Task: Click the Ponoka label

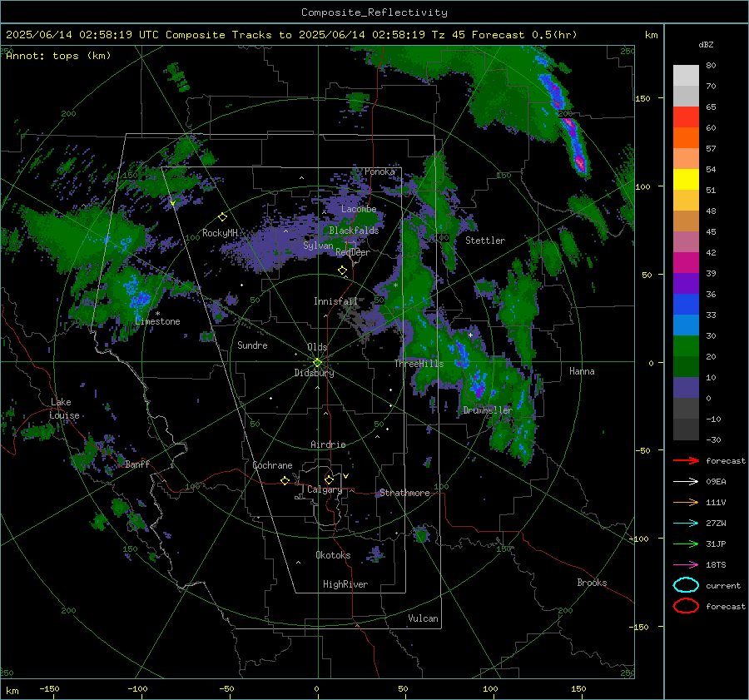Action: click(379, 171)
